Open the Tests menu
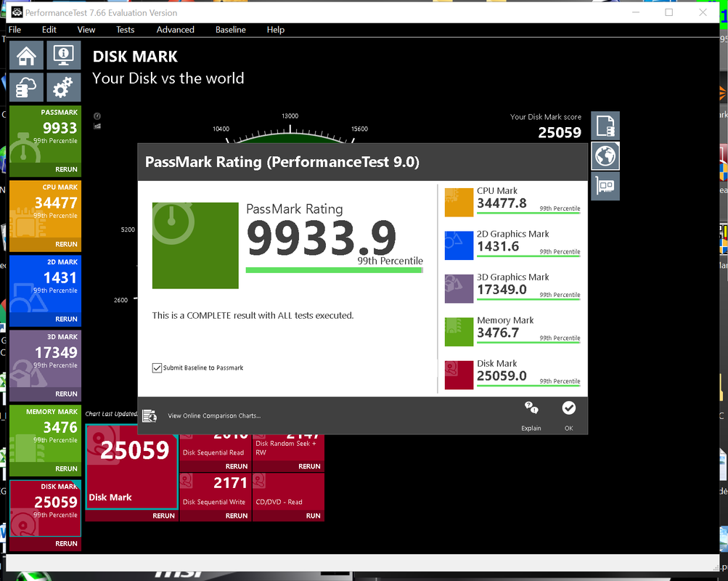 click(x=126, y=30)
